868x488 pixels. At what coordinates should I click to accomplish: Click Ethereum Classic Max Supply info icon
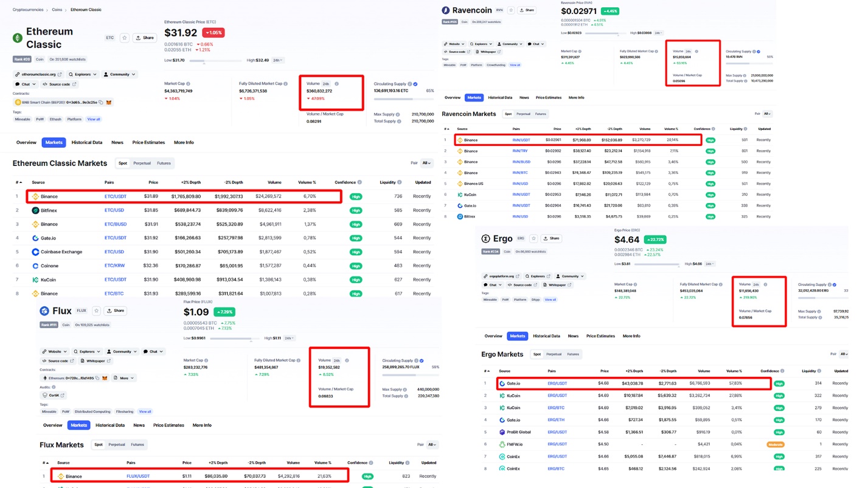coord(398,114)
